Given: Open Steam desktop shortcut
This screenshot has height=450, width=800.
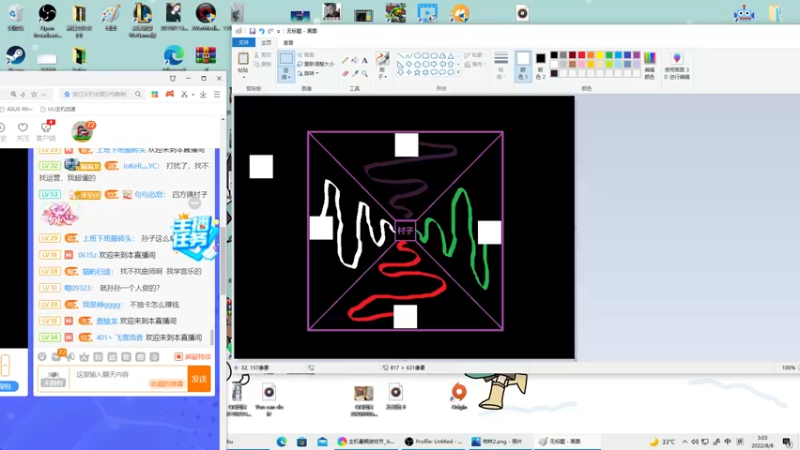Looking at the screenshot, I should coord(15,55).
